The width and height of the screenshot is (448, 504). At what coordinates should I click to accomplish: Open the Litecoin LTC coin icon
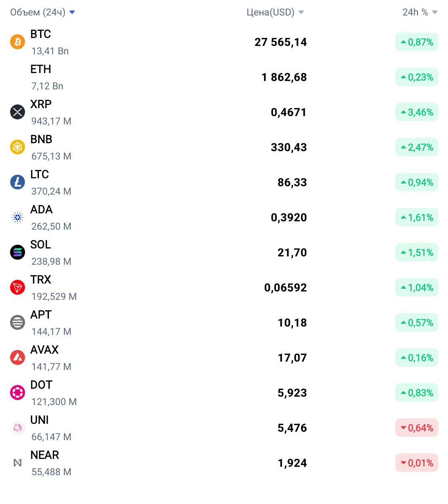point(18,182)
